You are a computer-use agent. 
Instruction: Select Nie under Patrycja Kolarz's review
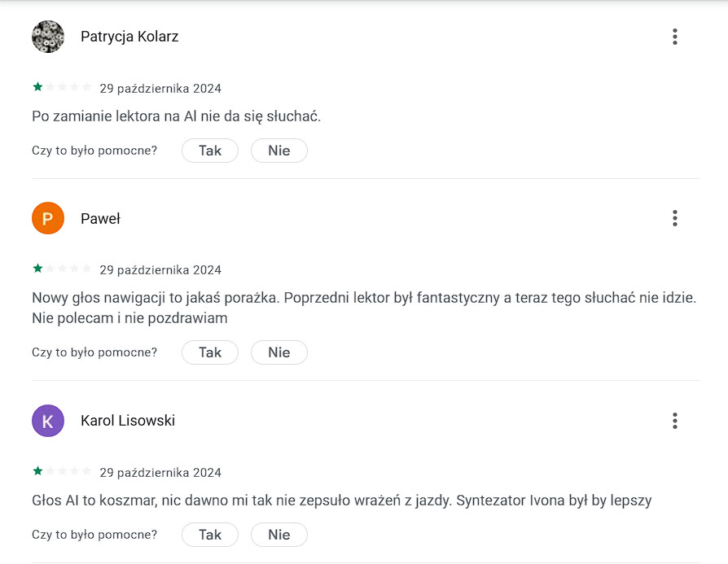click(279, 151)
